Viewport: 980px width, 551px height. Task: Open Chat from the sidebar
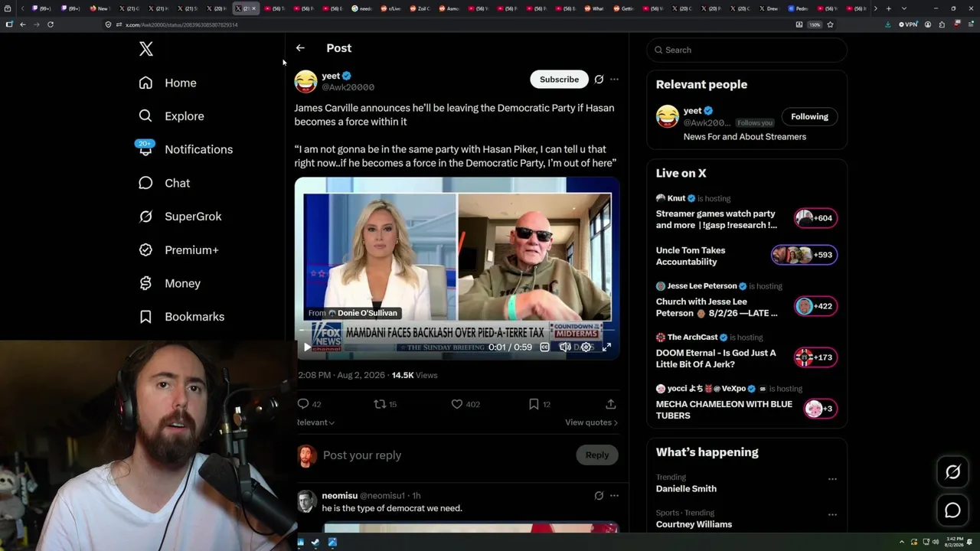[x=164, y=183]
